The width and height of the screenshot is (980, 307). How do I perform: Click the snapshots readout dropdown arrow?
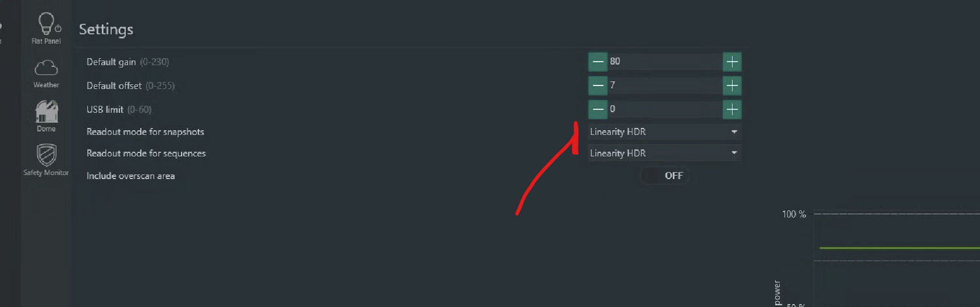(x=734, y=132)
